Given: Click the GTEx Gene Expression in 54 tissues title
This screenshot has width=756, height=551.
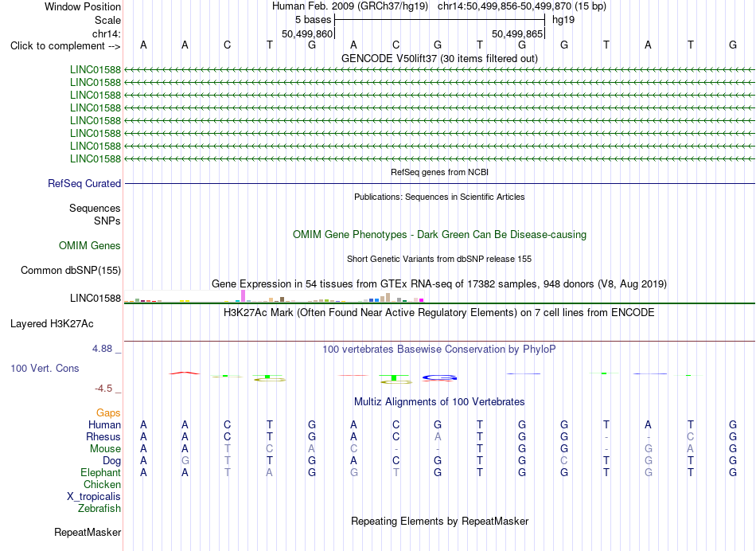Looking at the screenshot, I should point(439,283).
